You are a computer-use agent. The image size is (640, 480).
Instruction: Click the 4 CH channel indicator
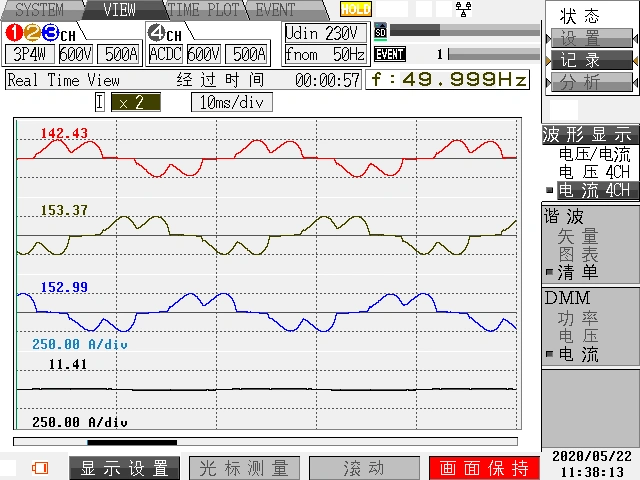click(x=166, y=33)
